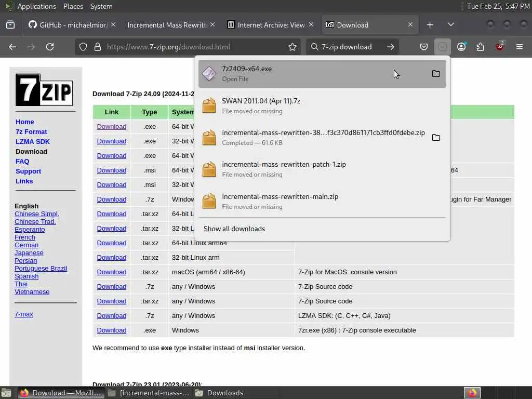Show folder for 7z2409-x64.exe download
This screenshot has height=399, width=532.
tap(436, 74)
